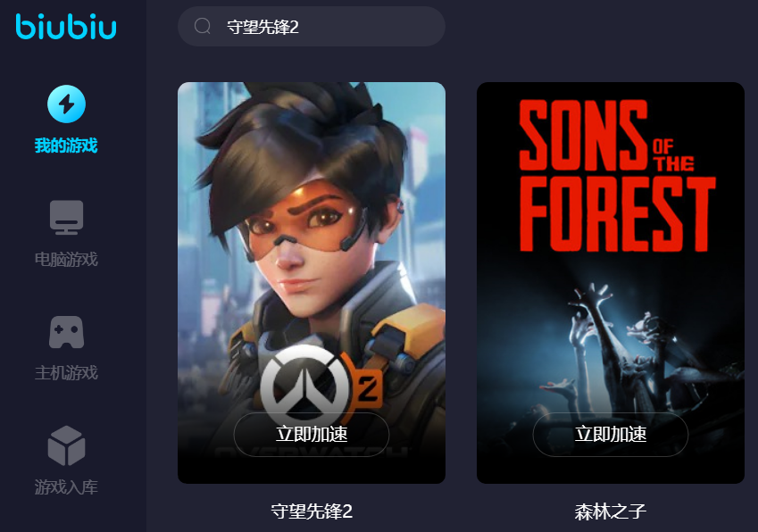Focus the search field containing 守望先锋2
The image size is (758, 532).
tap(312, 27)
